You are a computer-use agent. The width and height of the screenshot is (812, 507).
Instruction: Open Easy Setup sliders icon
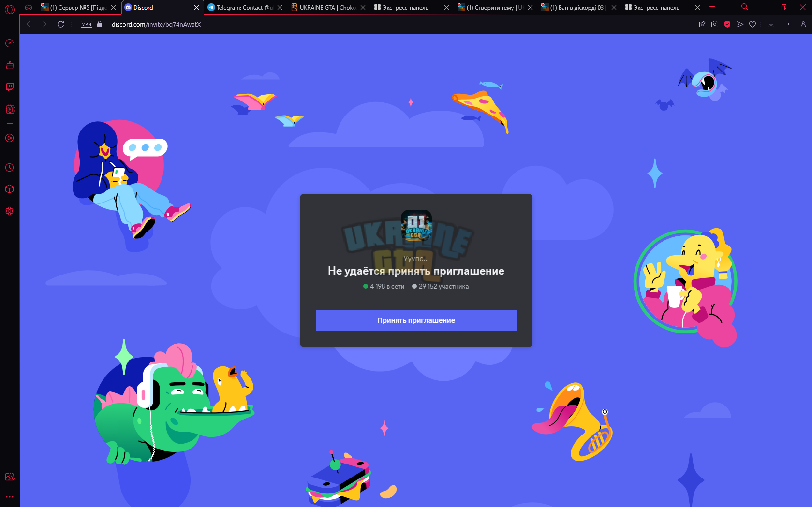787,24
